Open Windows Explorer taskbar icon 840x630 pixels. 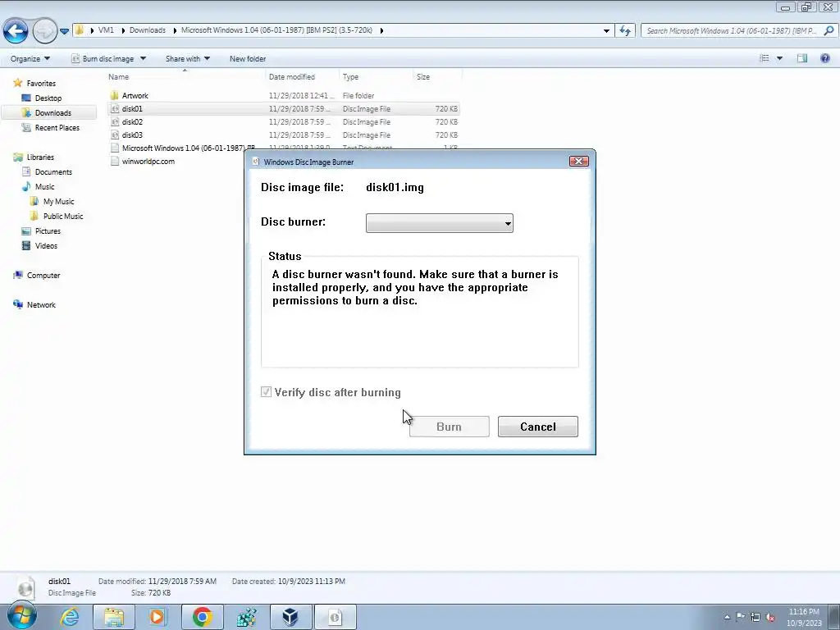pos(114,617)
